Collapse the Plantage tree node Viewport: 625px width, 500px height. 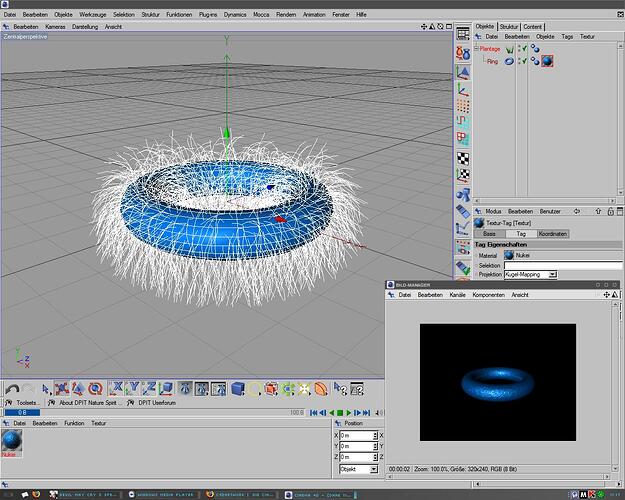point(476,48)
